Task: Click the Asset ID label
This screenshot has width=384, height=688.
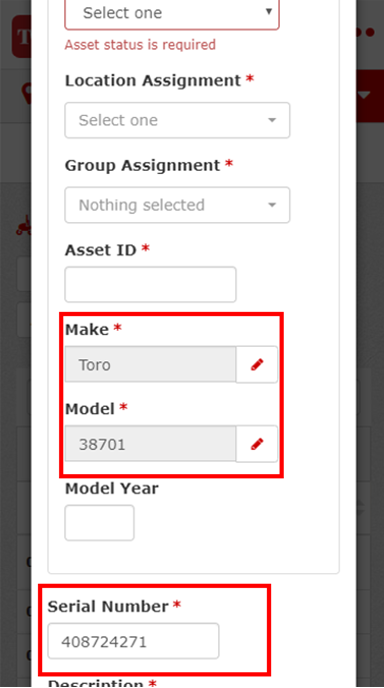Action: point(101,250)
